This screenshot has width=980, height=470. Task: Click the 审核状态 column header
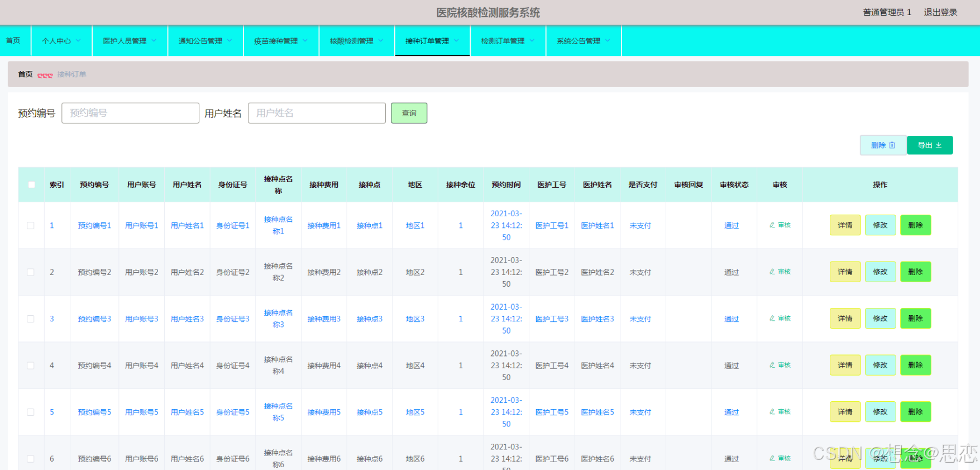coord(734,184)
